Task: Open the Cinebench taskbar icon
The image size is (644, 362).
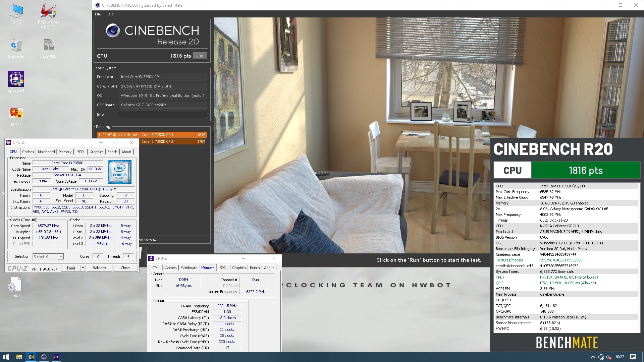Action: (x=44, y=357)
